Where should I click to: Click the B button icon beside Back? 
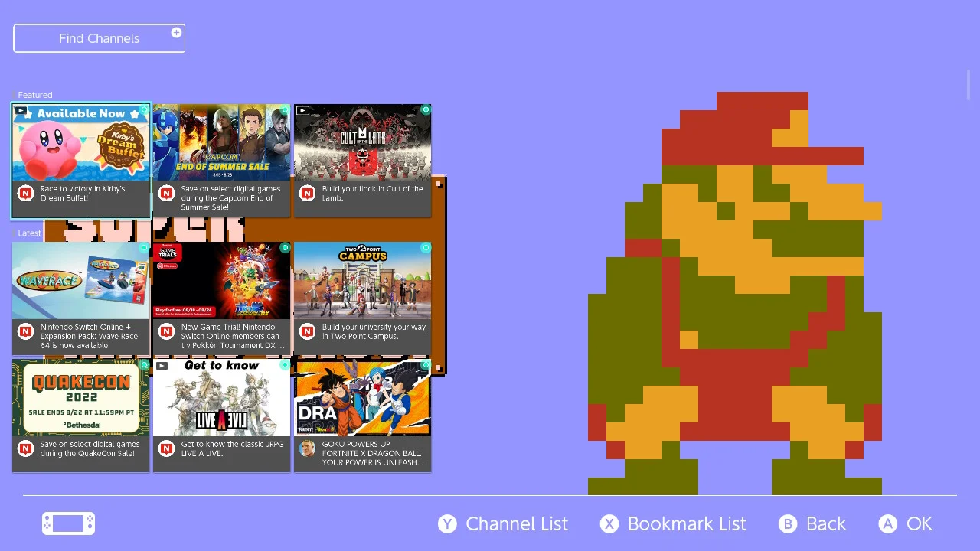pos(788,523)
